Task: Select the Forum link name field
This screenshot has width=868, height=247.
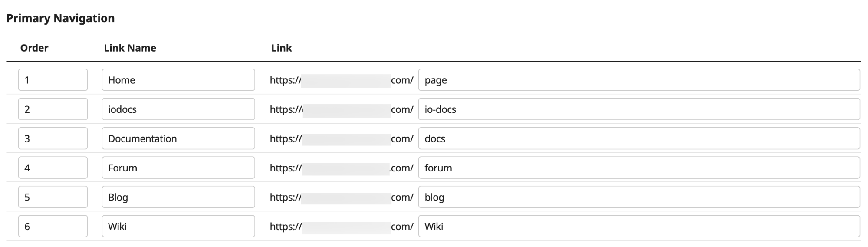Action: [x=178, y=168]
